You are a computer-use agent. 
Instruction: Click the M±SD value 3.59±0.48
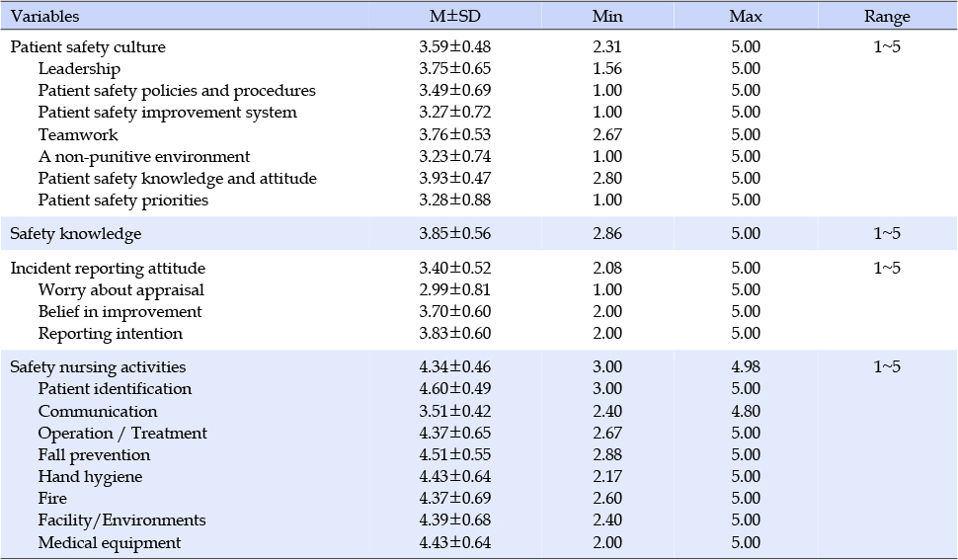pos(454,47)
